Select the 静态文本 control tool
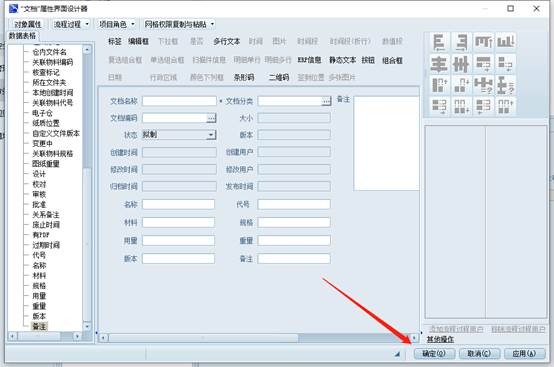 (342, 60)
